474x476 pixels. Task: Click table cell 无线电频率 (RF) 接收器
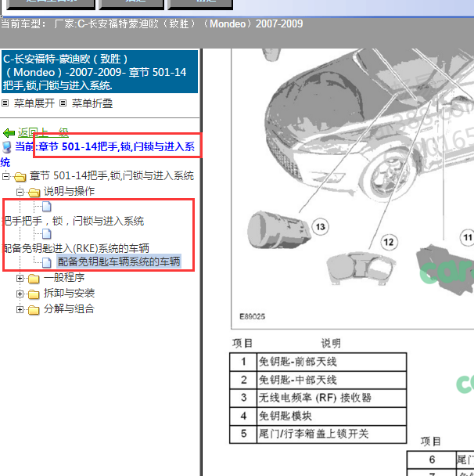(332, 398)
